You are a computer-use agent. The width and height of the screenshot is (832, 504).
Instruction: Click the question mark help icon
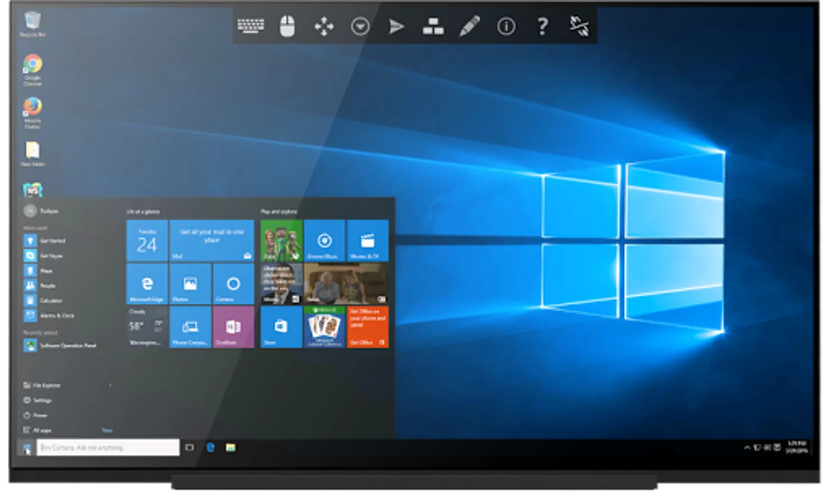542,26
